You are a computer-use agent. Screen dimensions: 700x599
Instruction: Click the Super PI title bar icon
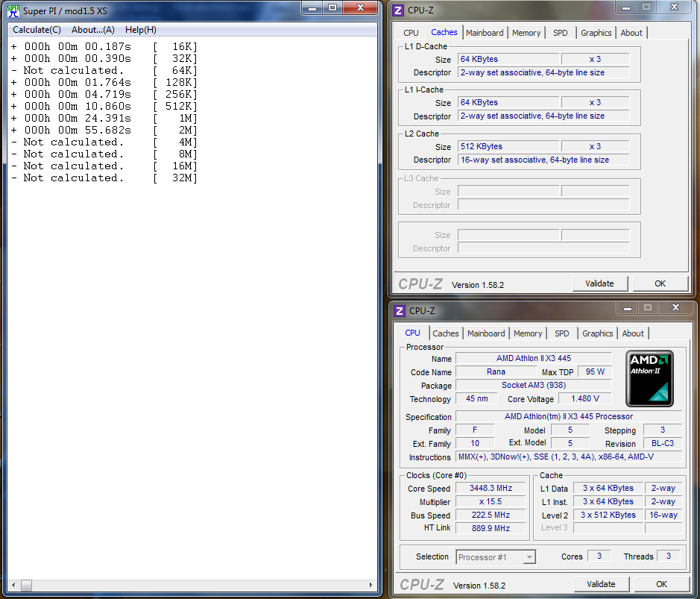tap(13, 10)
